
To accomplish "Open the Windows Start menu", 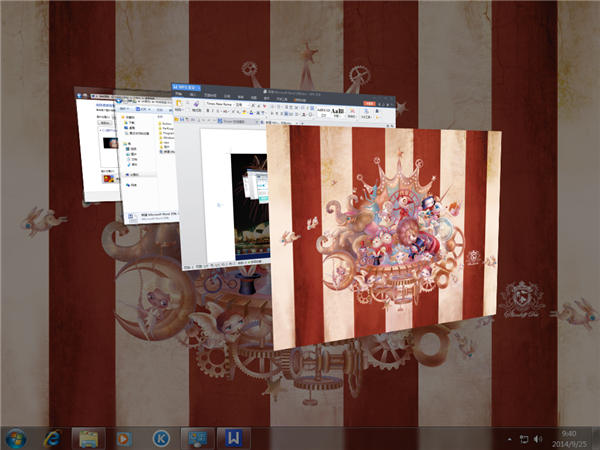I will (16, 438).
